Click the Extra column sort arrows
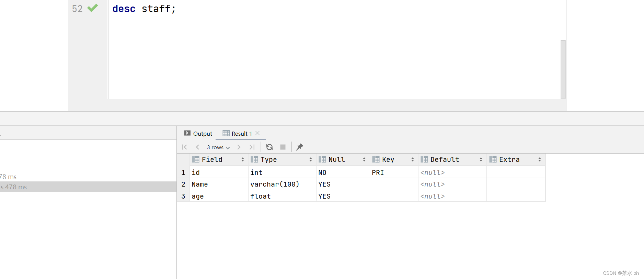Viewport: 644px width, 279px height. [540, 159]
